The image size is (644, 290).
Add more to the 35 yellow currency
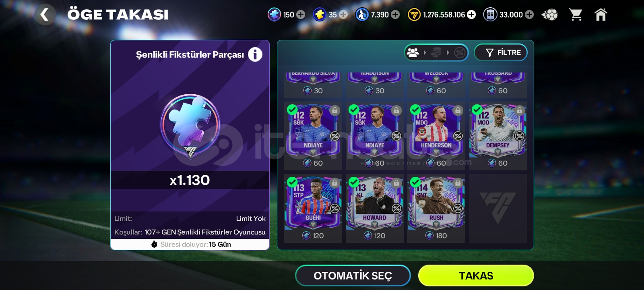click(343, 14)
